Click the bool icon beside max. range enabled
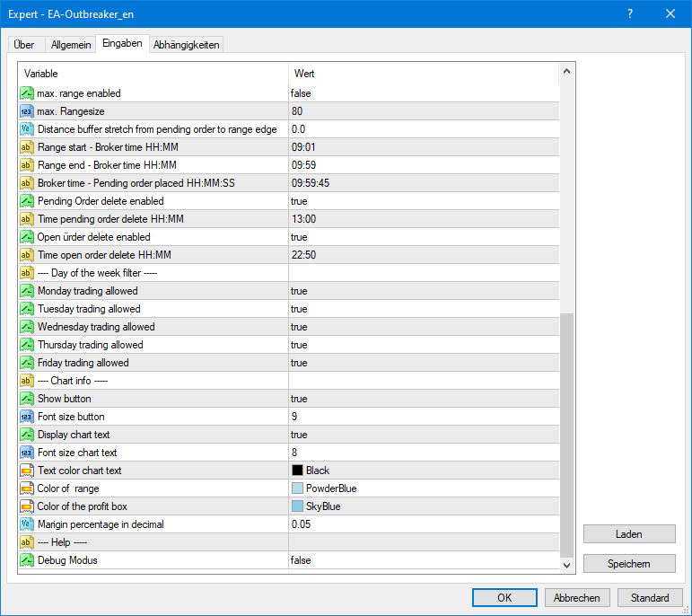Screen dimensions: 692x616 (x=27, y=93)
